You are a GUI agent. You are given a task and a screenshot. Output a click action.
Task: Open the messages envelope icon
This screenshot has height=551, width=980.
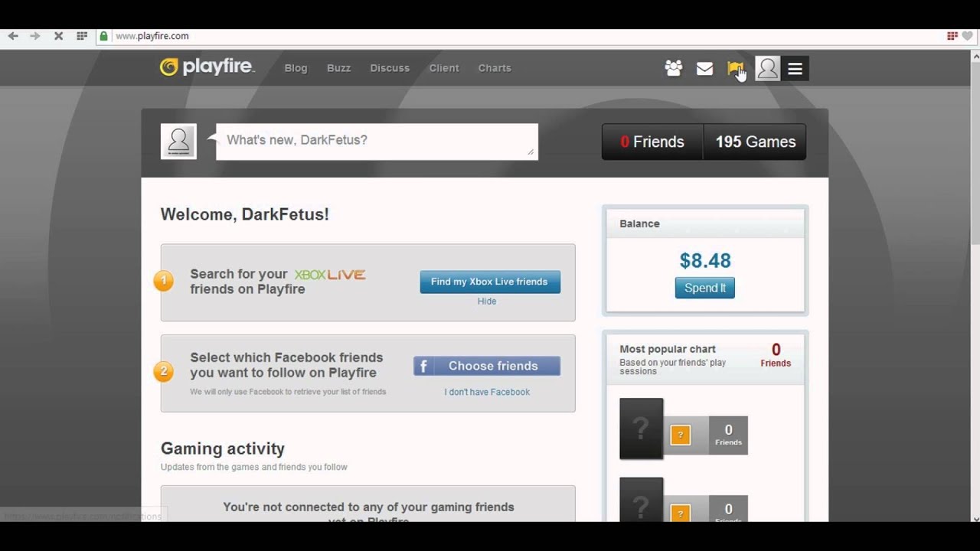point(705,69)
